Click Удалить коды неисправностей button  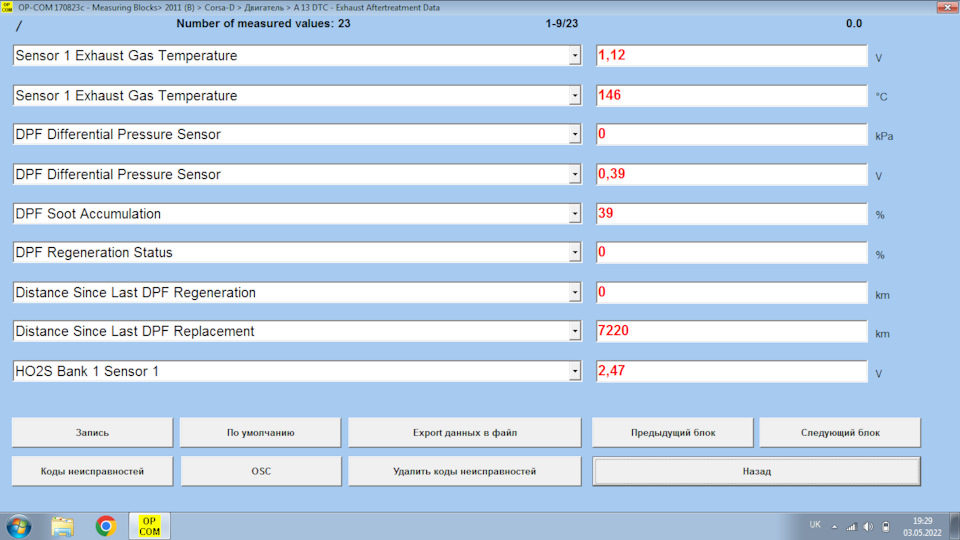point(465,471)
